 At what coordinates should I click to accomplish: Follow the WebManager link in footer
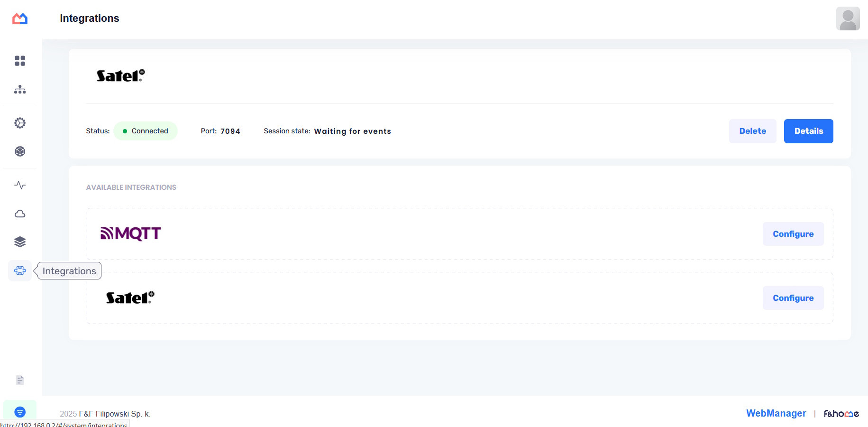(x=776, y=413)
